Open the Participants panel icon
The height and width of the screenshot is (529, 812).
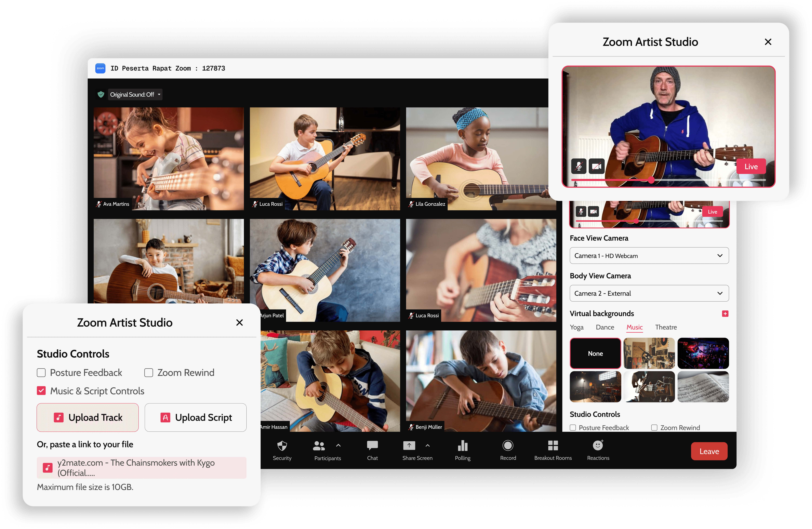(319, 445)
